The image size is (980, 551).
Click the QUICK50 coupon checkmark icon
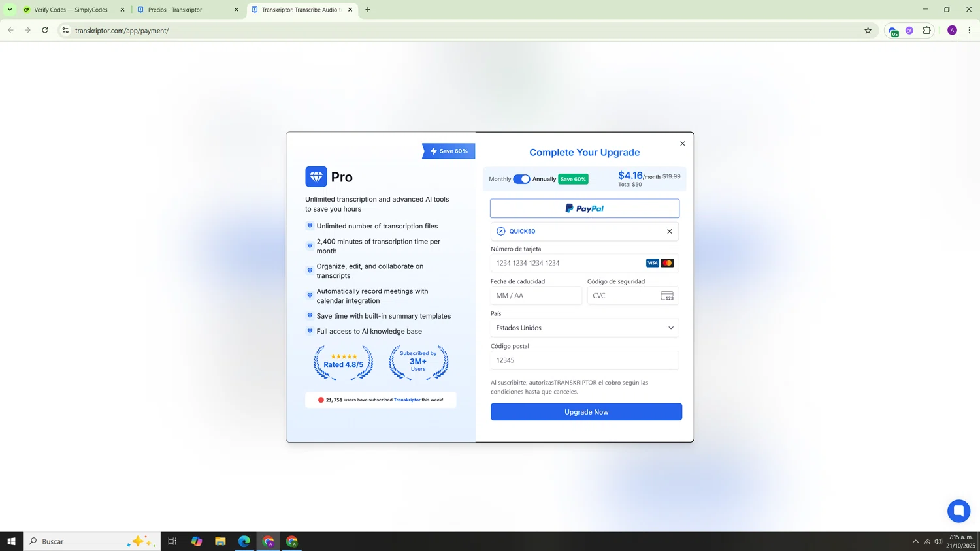[501, 231]
